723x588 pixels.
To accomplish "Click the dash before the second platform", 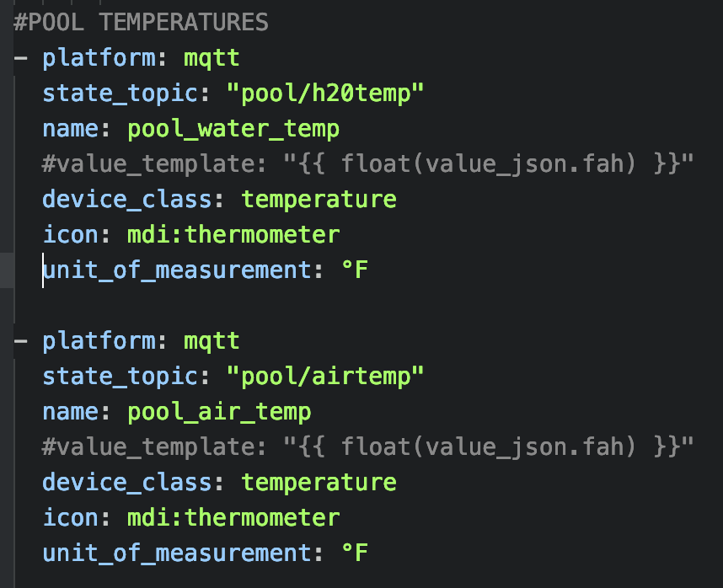I will pyautogui.click(x=20, y=341).
